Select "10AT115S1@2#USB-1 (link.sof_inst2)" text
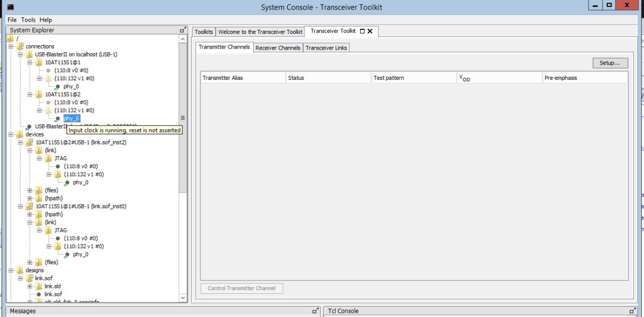The image size is (644, 317). (81, 142)
